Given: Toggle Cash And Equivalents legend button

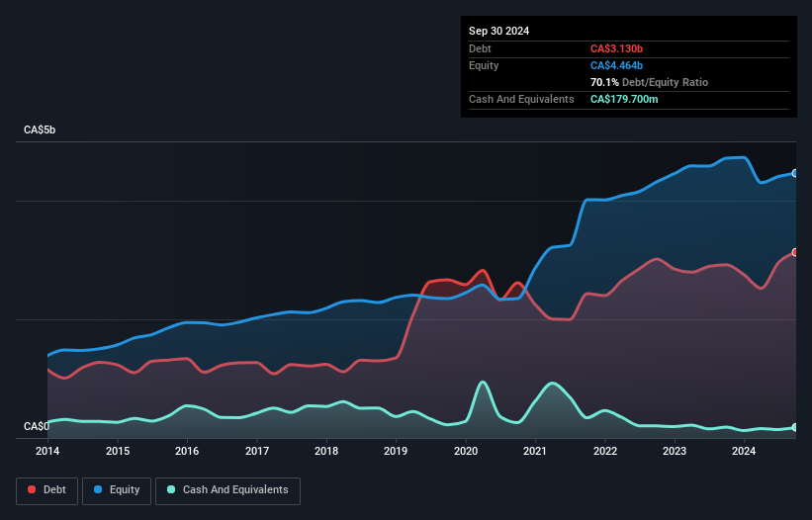Looking at the screenshot, I should coord(227,490).
